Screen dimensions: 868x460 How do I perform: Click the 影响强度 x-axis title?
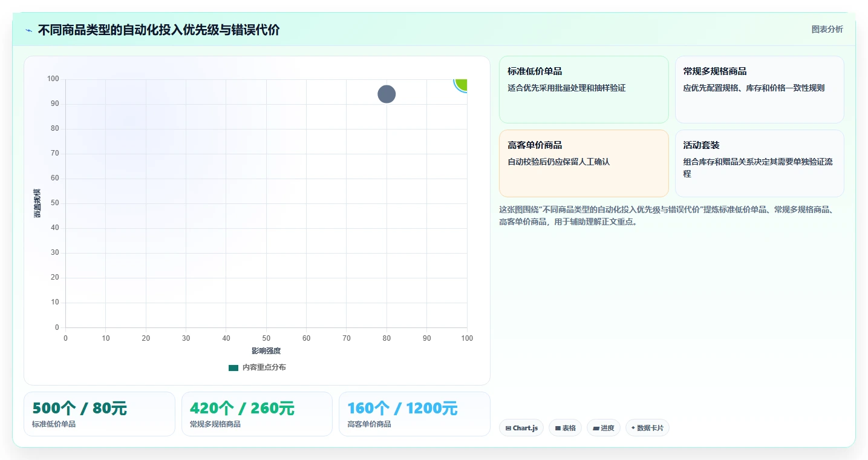266,351
